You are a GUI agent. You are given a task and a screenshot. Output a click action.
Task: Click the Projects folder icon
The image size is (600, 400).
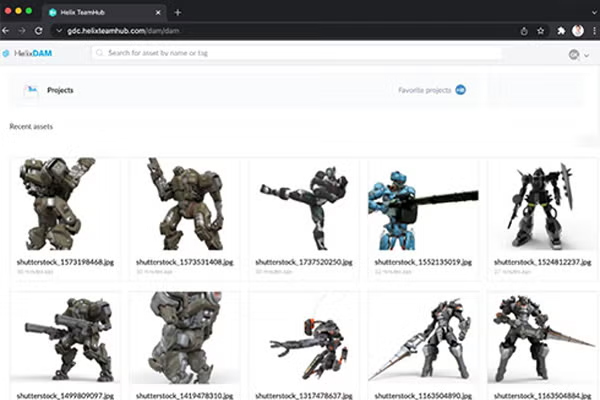(31, 91)
